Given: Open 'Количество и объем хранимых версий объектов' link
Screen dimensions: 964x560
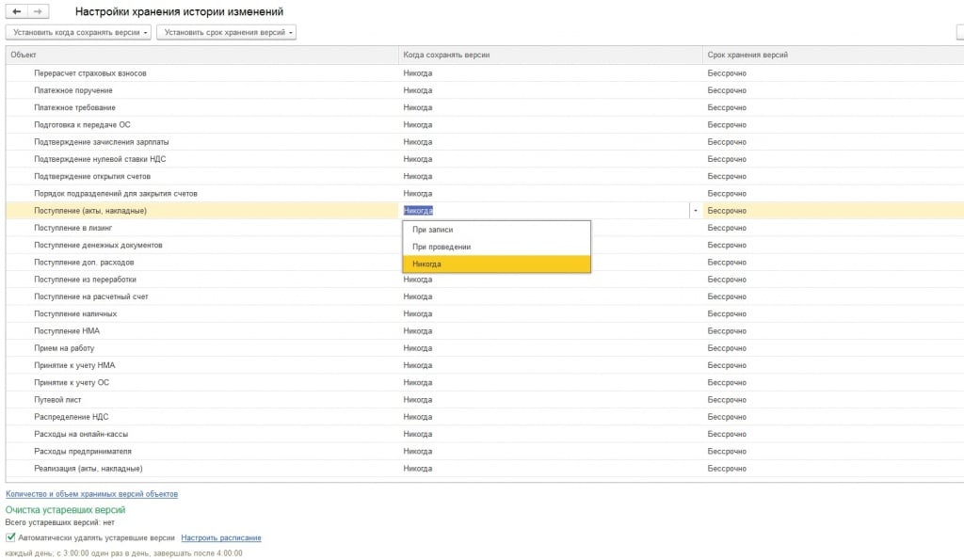Looking at the screenshot, I should click(91, 494).
